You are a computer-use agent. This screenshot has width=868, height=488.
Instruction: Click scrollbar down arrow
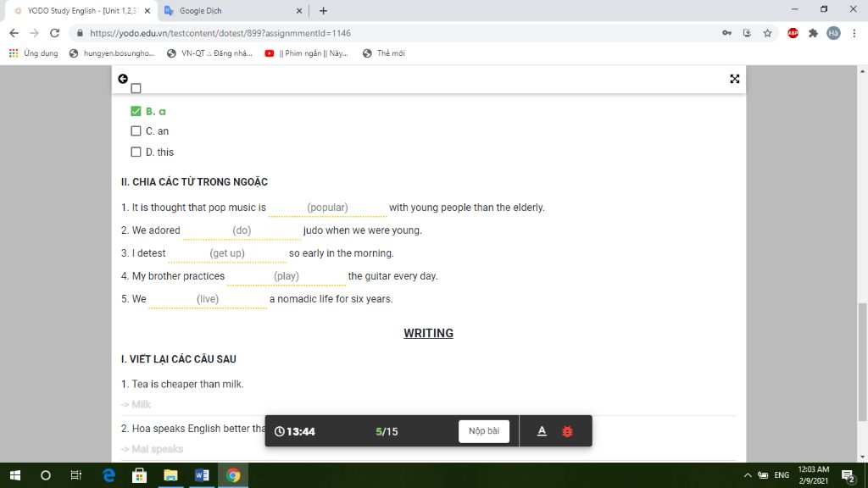[862, 457]
